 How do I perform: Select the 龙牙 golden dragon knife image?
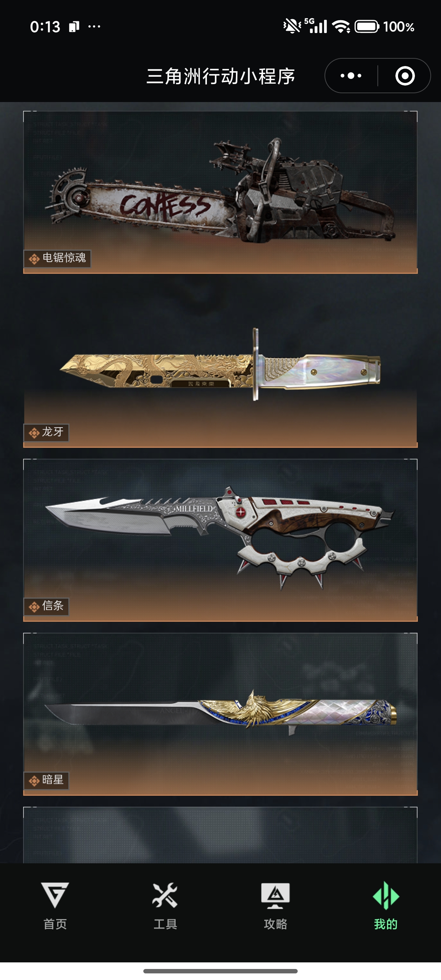point(220,366)
